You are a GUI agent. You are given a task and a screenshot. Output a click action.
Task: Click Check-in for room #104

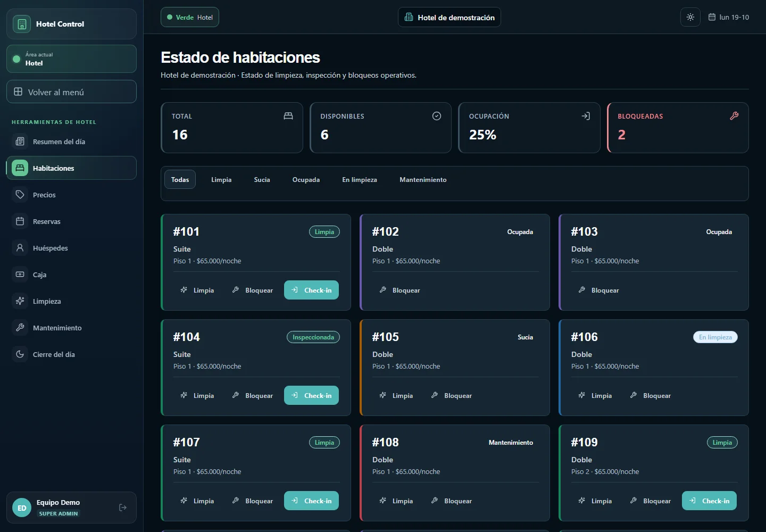(311, 395)
